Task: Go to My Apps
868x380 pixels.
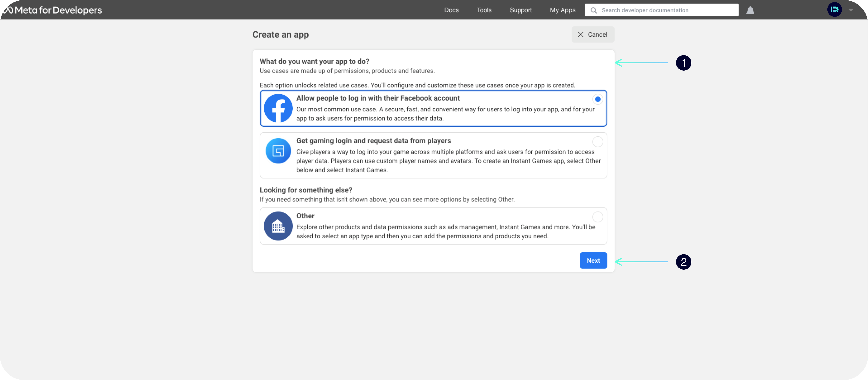Action: pos(562,10)
